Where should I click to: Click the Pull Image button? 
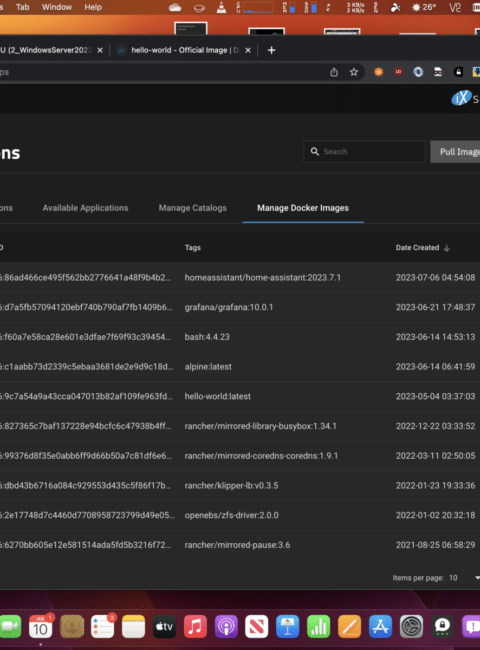[x=456, y=152]
